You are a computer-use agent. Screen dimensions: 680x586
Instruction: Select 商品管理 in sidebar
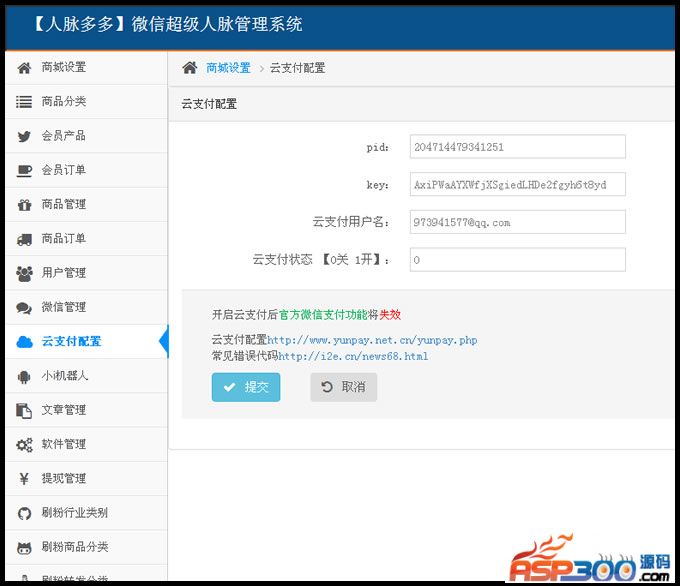pos(87,205)
